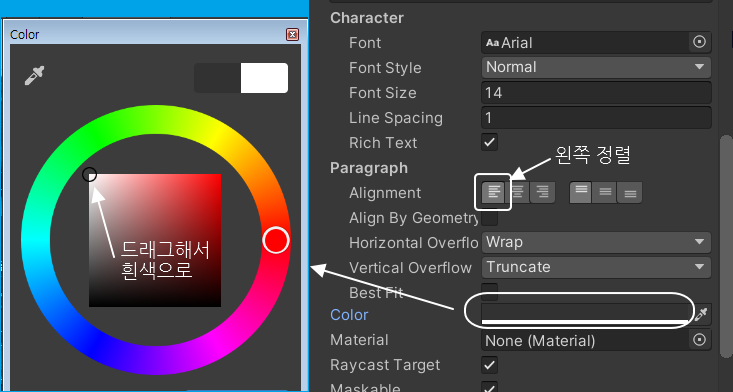Click the Inspector vertical scrollbar
Screen dimensions: 733x392
(726, 246)
